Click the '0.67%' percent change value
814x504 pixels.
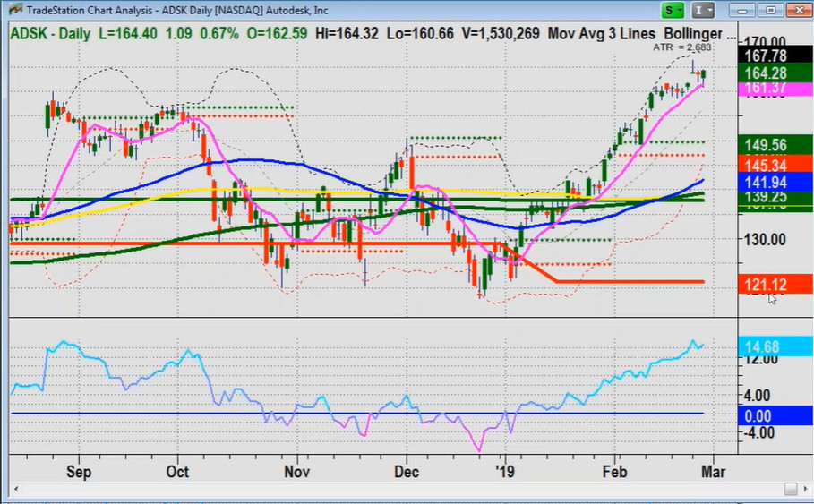click(x=219, y=34)
